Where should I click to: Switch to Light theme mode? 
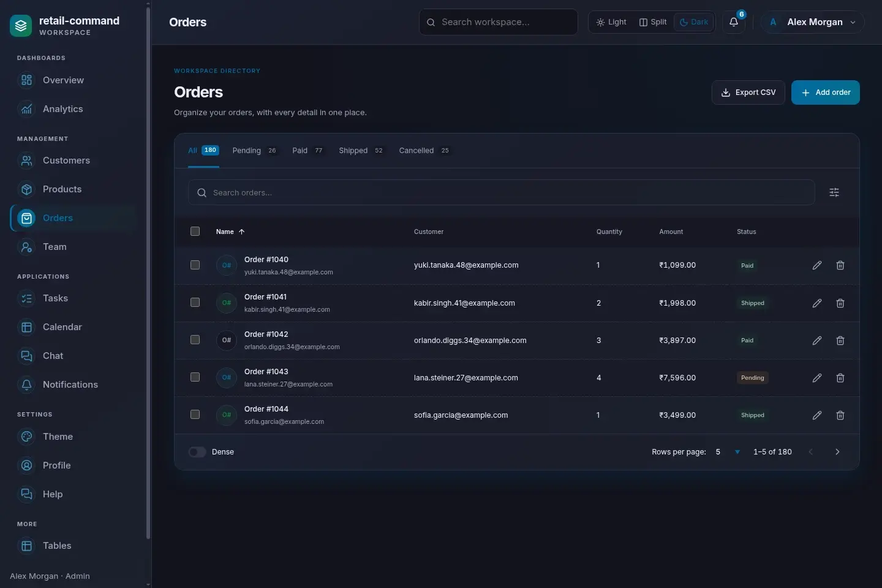pyautogui.click(x=611, y=22)
